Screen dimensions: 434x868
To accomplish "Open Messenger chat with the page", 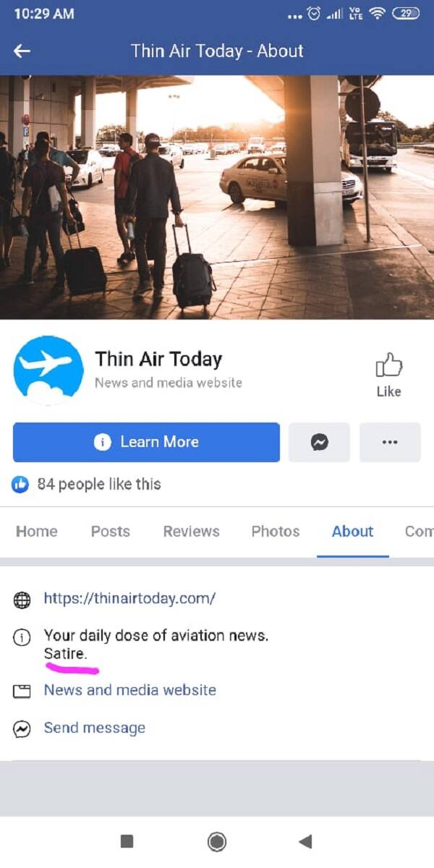I will [x=319, y=442].
